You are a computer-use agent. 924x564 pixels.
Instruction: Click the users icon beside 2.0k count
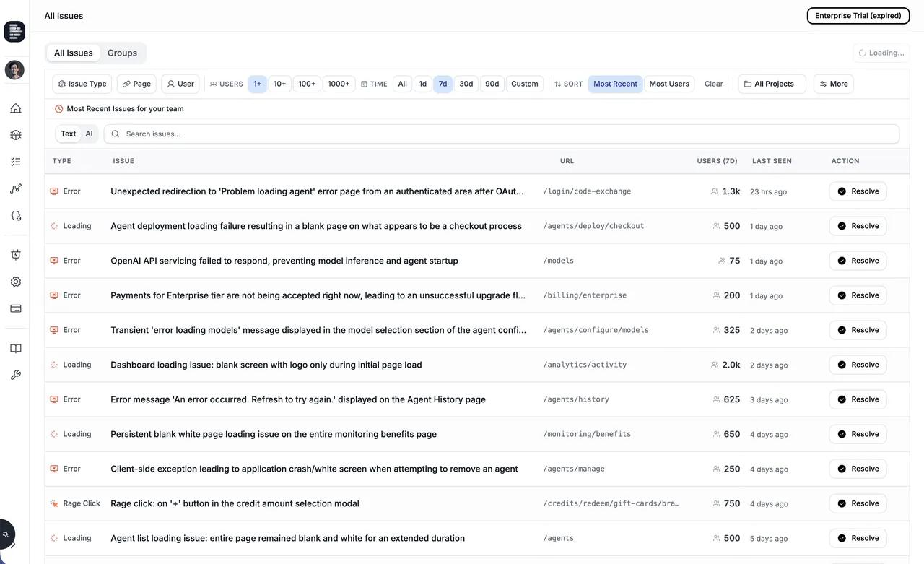tap(715, 365)
